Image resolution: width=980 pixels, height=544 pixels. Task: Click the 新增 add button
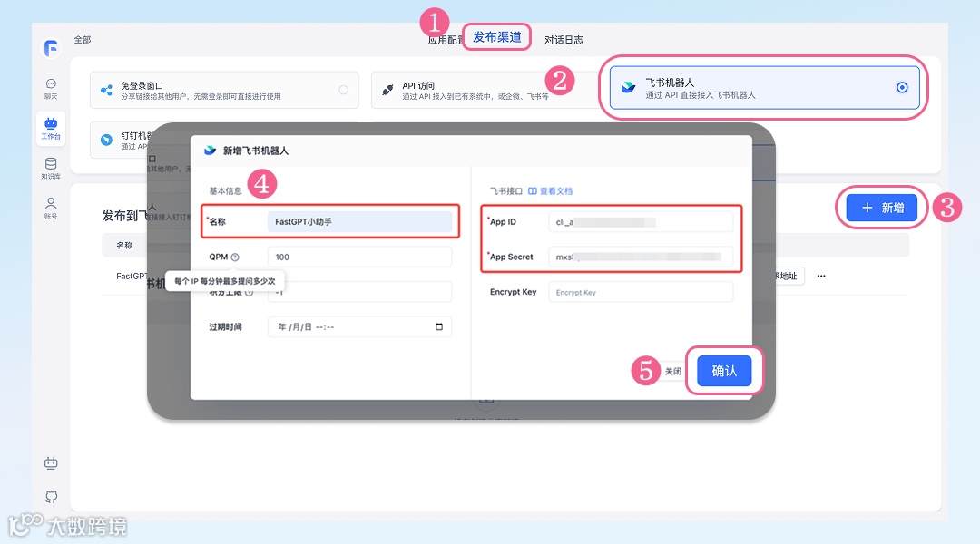[x=882, y=208]
